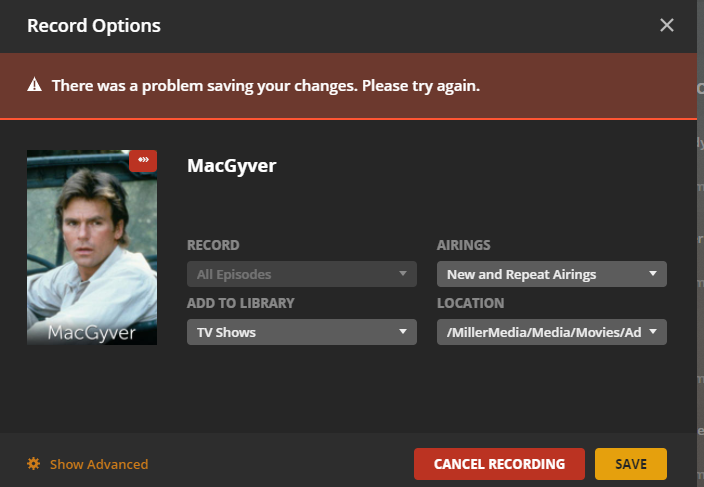Click the error message about saving changes
Image resolution: width=704 pixels, height=487 pixels.
pos(266,85)
